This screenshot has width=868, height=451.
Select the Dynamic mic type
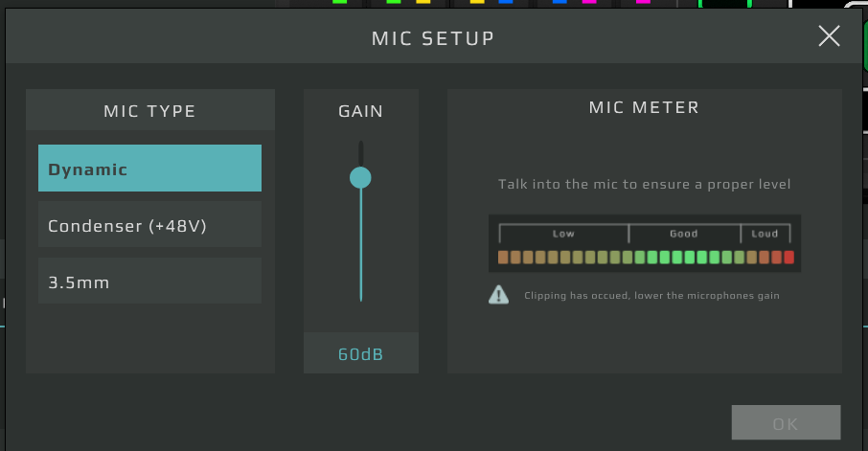click(x=149, y=169)
